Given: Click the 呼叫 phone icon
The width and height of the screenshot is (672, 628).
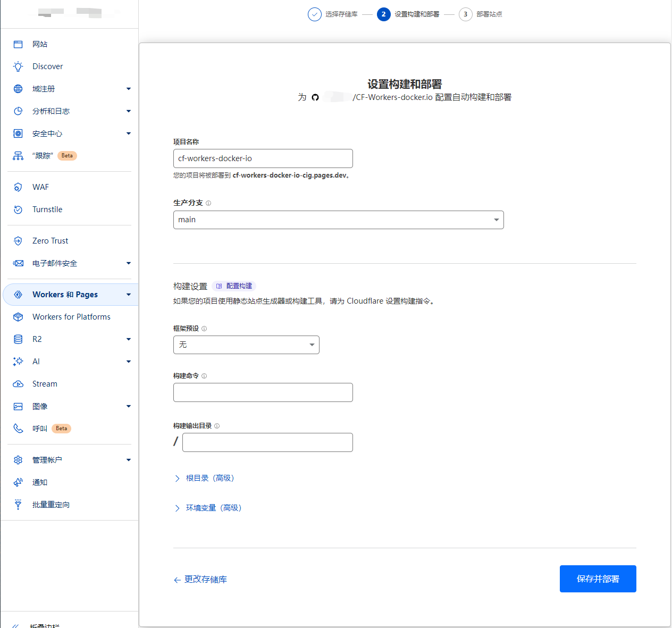Looking at the screenshot, I should point(18,429).
